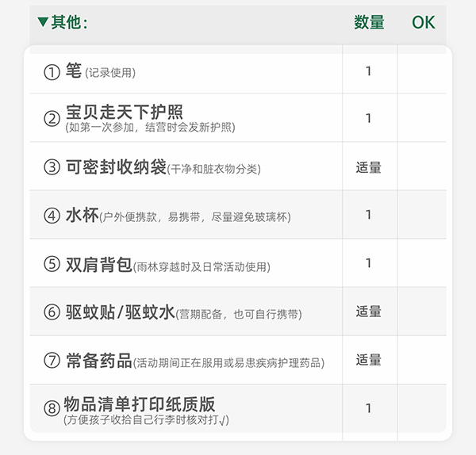Click the circled number 6 icon
The height and width of the screenshot is (455, 476).
tap(52, 312)
